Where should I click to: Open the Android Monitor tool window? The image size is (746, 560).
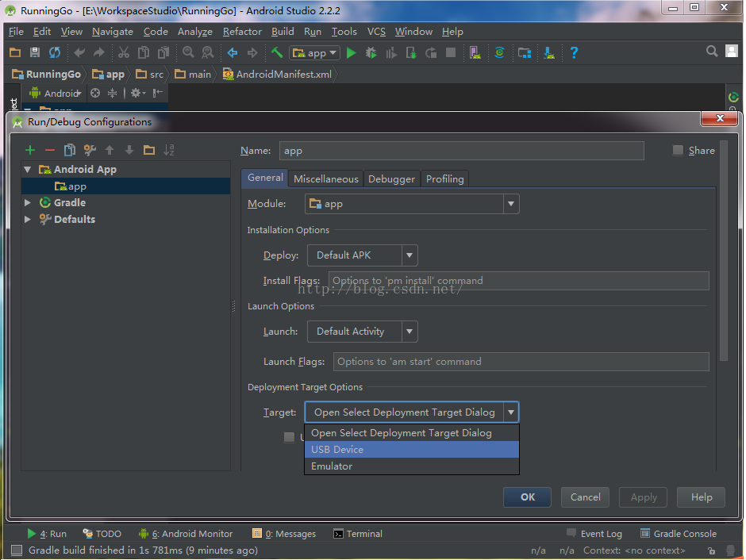point(186,534)
